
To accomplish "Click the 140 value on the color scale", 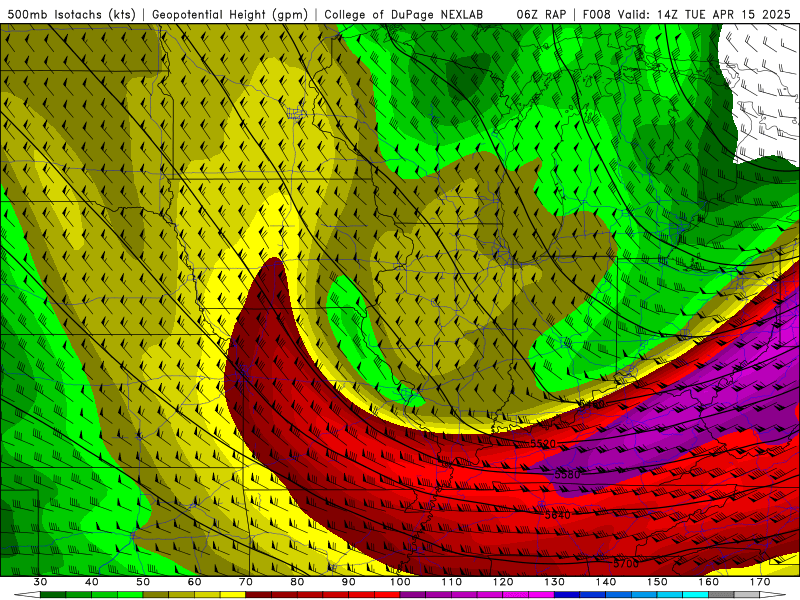I will [606, 582].
